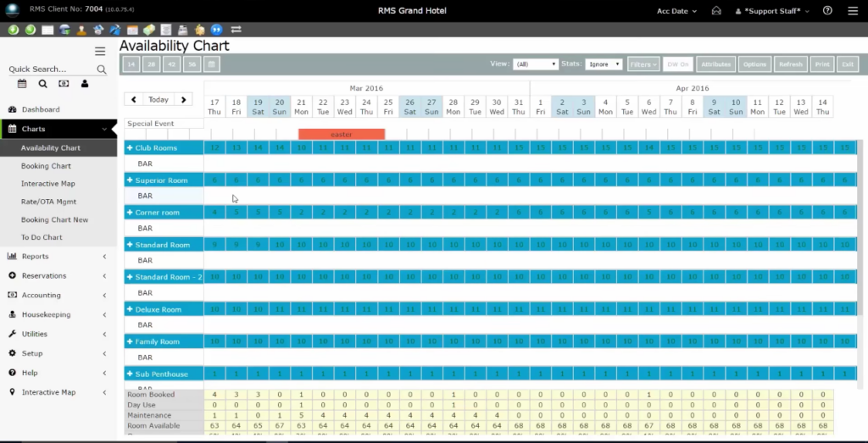Toggle the DW On button

pos(678,64)
